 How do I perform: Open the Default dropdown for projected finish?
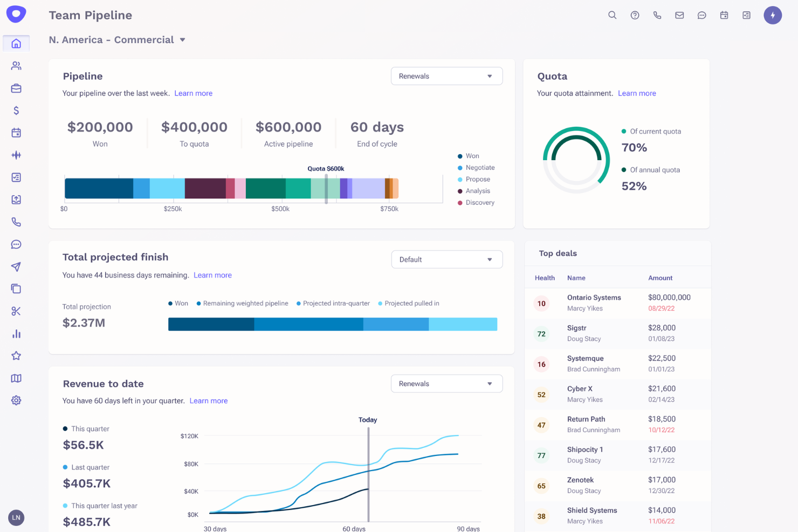pyautogui.click(x=447, y=259)
